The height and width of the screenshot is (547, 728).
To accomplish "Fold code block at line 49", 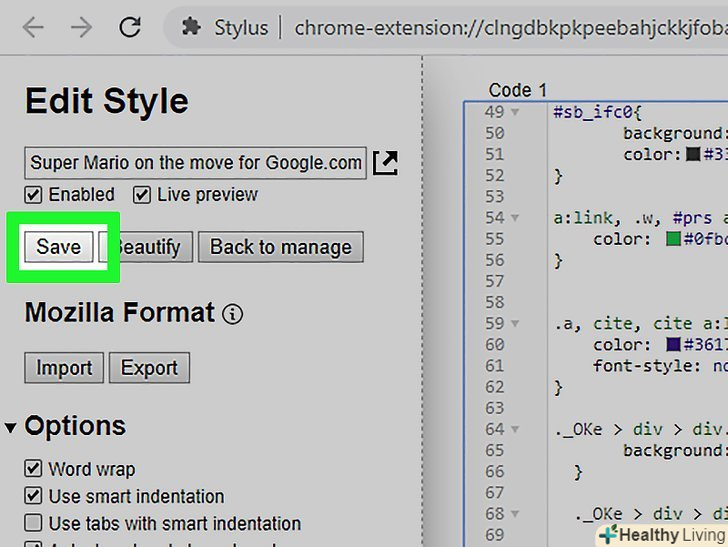I will (516, 112).
